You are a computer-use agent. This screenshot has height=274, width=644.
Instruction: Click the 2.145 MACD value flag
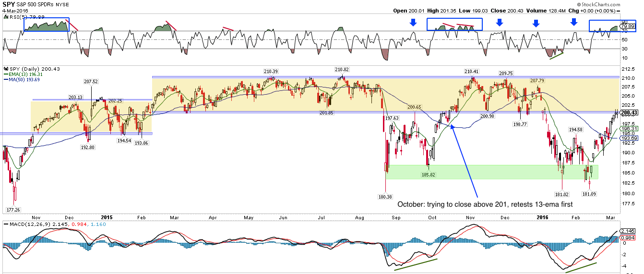[x=627, y=231]
